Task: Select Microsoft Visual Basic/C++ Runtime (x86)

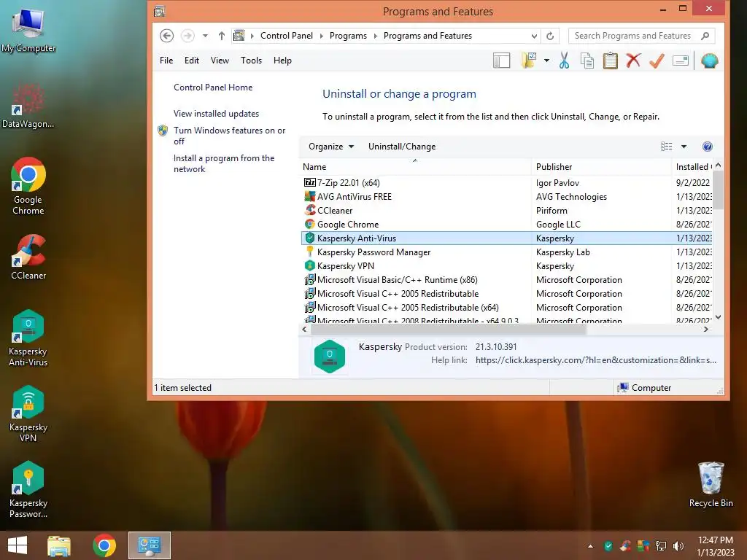Action: point(506,280)
